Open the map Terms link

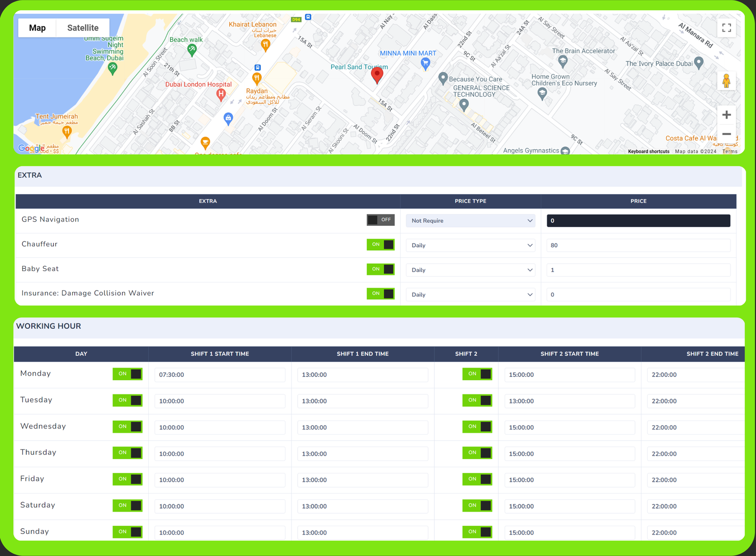point(730,152)
